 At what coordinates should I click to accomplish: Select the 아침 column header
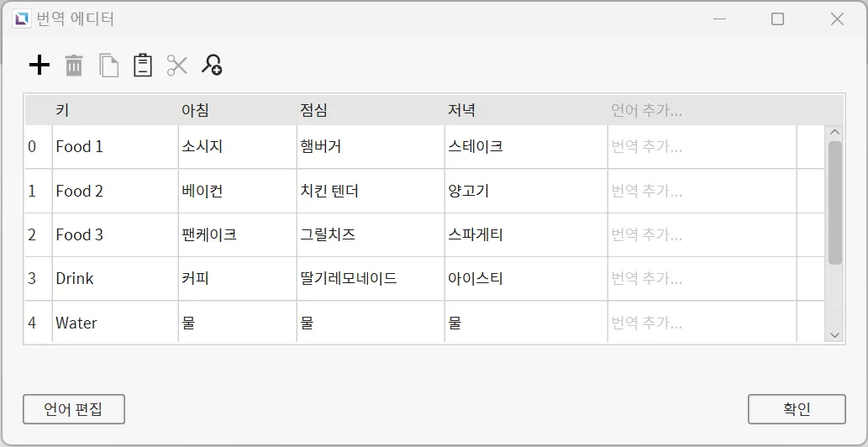(195, 110)
